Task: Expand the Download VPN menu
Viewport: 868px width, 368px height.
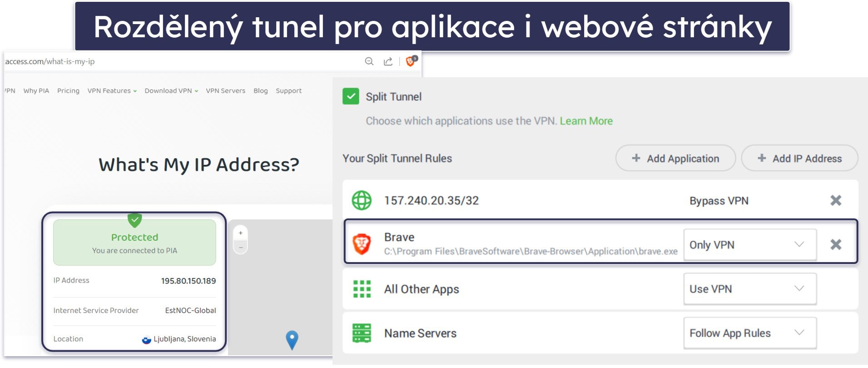Action: pyautogui.click(x=171, y=91)
